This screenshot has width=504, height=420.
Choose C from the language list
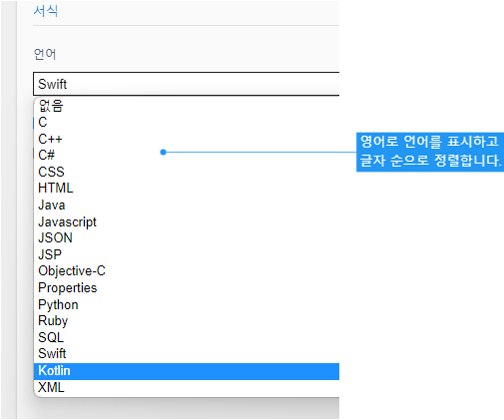tap(187, 123)
